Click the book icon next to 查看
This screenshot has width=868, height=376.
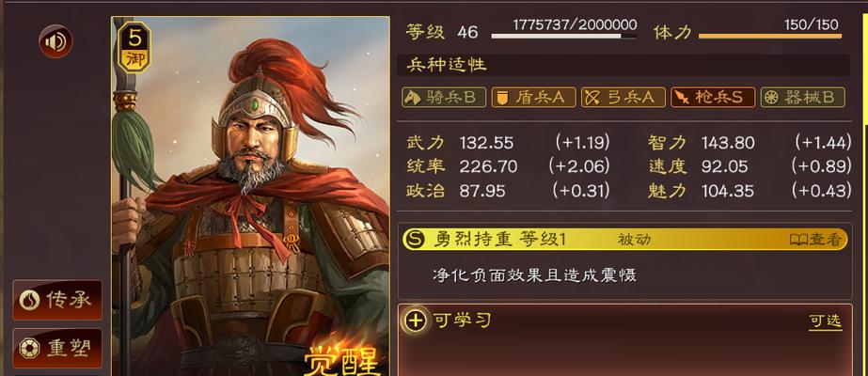click(798, 240)
